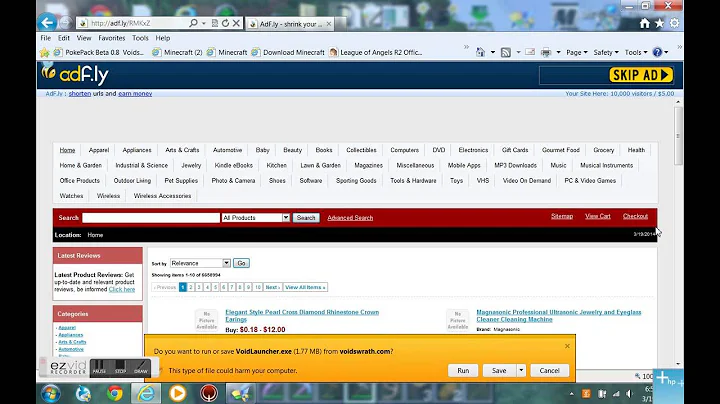Click the Next pagination link
The width and height of the screenshot is (720, 404).
pyautogui.click(x=272, y=287)
